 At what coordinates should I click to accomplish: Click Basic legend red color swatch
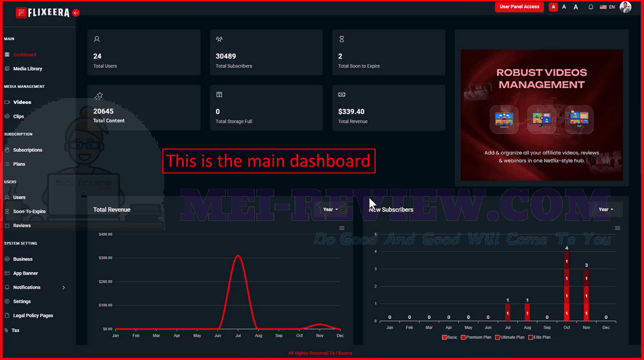tap(444, 337)
